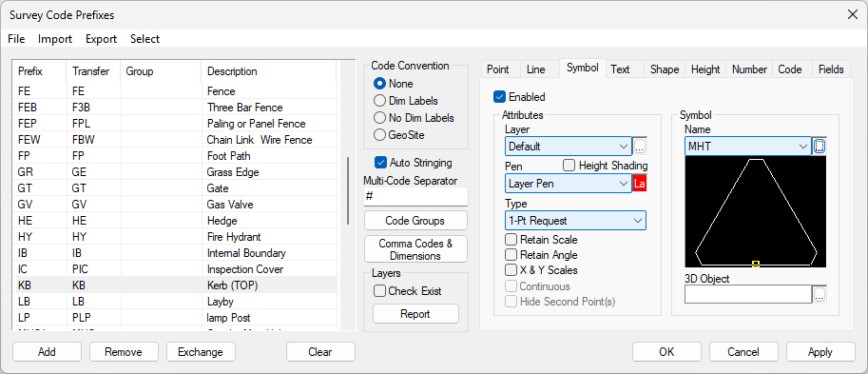Click the Group column header
This screenshot has width=868, height=374.
pos(161,71)
